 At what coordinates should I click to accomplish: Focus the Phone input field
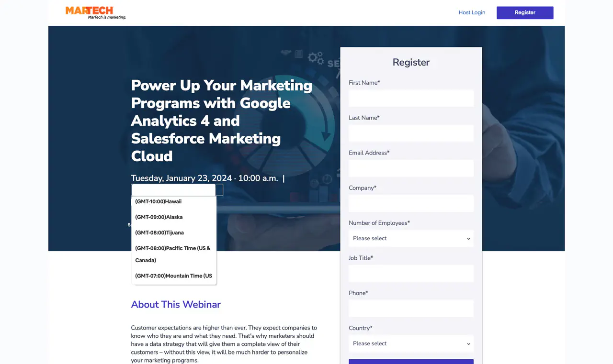pos(411,309)
